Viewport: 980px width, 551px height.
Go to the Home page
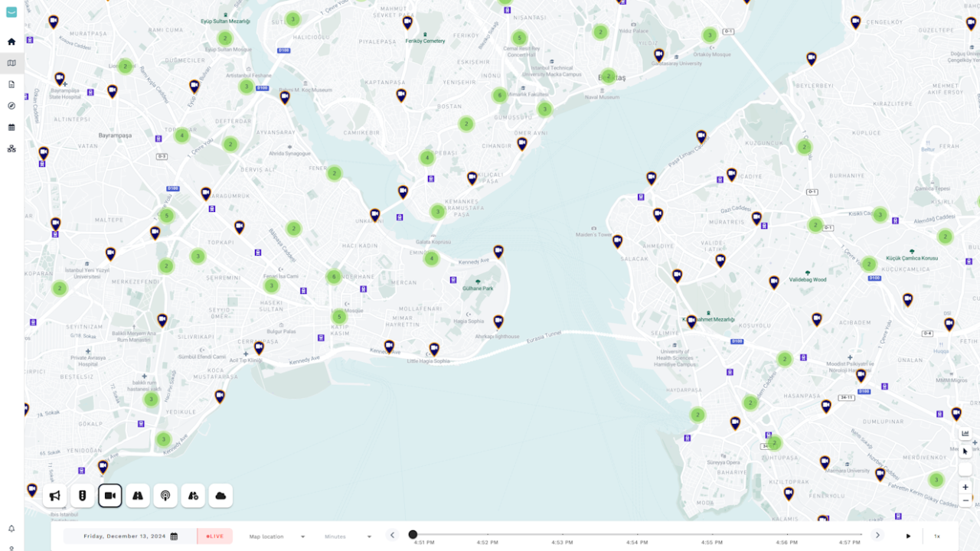[11, 41]
